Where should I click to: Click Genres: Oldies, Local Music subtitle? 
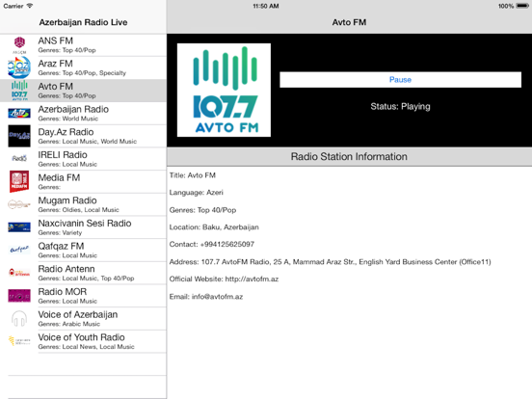78,210
